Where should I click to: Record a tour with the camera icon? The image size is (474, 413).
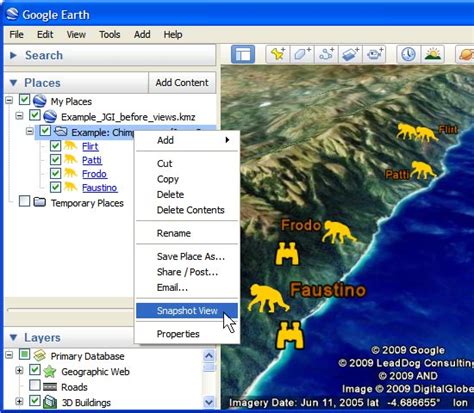coord(375,54)
